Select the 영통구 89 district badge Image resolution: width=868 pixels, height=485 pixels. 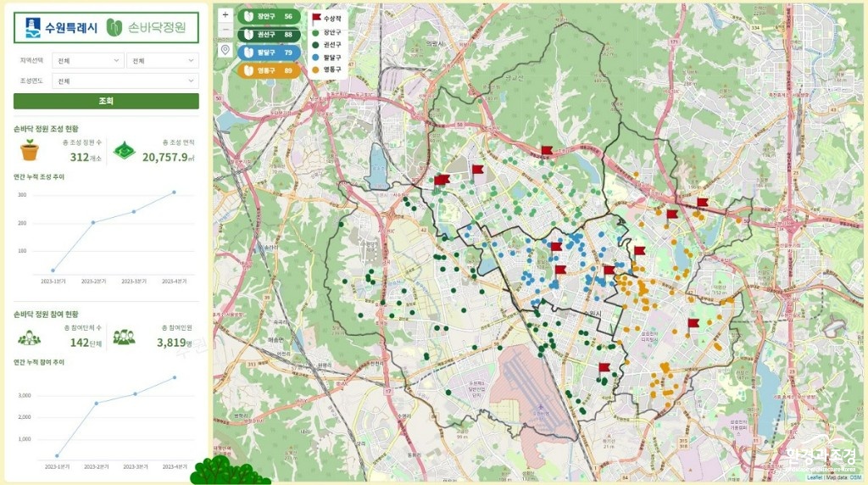(x=269, y=70)
